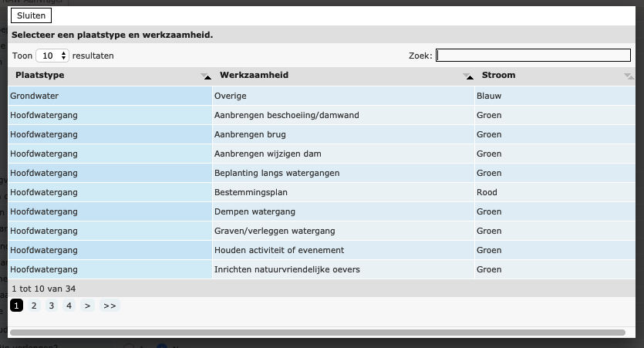Go to page 2 of results
Screen dimensions: 644x348
point(34,306)
